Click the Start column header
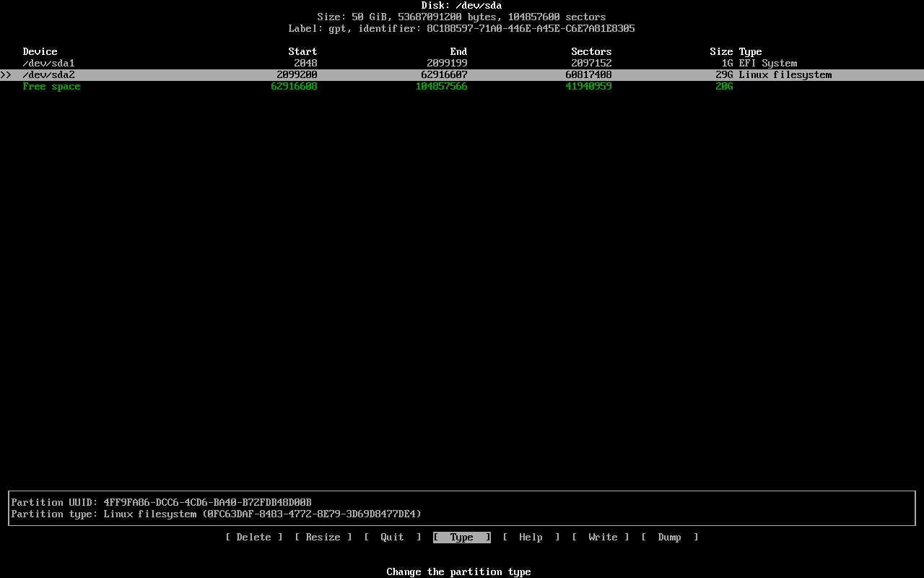The image size is (924, 578). click(302, 51)
